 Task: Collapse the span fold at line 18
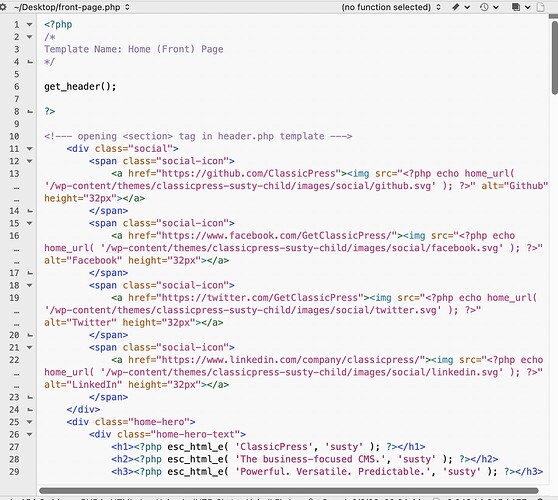pos(30,285)
